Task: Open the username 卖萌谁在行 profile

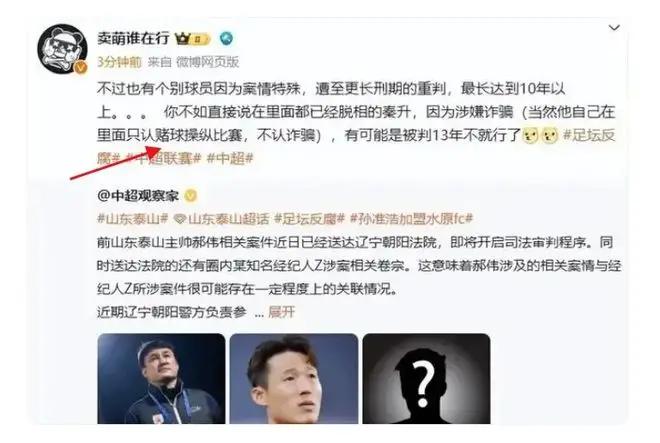Action: coord(133,38)
